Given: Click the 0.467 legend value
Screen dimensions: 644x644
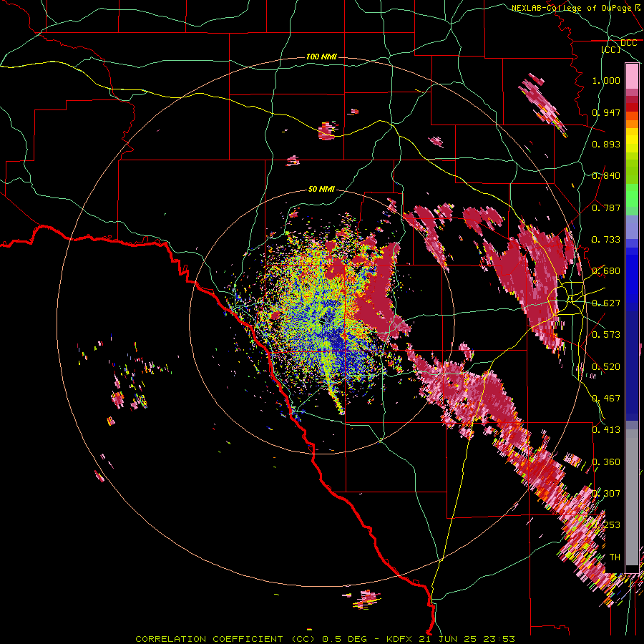Looking at the screenshot, I should (606, 399).
